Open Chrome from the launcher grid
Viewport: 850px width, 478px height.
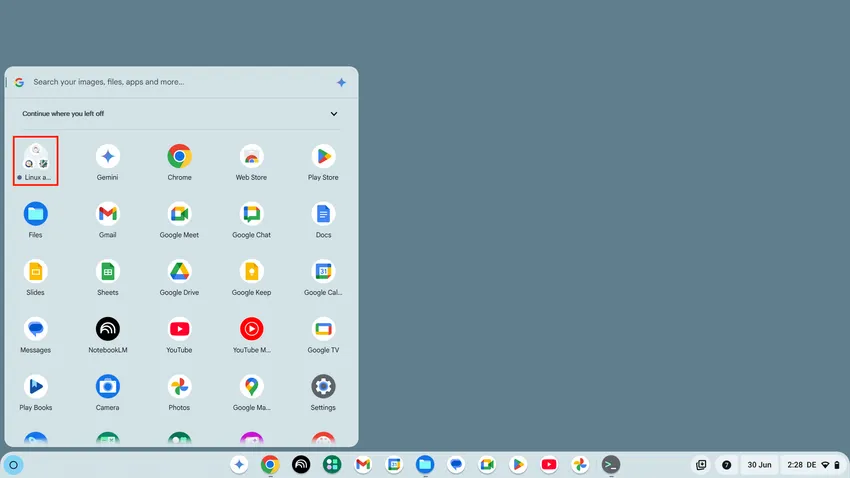179,162
